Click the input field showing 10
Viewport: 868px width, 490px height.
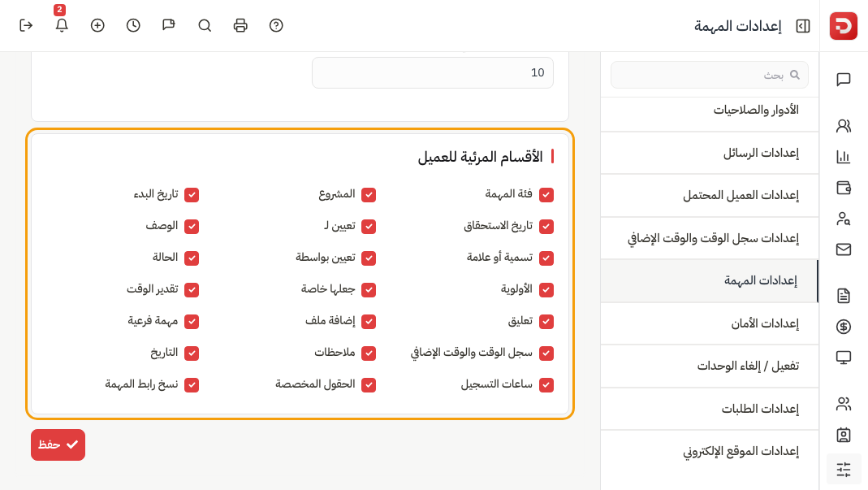[x=433, y=72]
